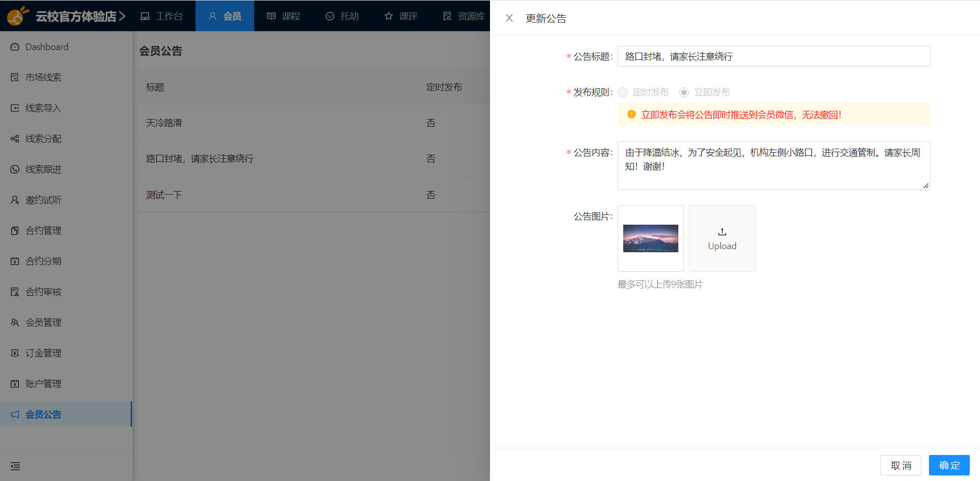
Task: Click the 标题 column header
Action: coord(155,87)
